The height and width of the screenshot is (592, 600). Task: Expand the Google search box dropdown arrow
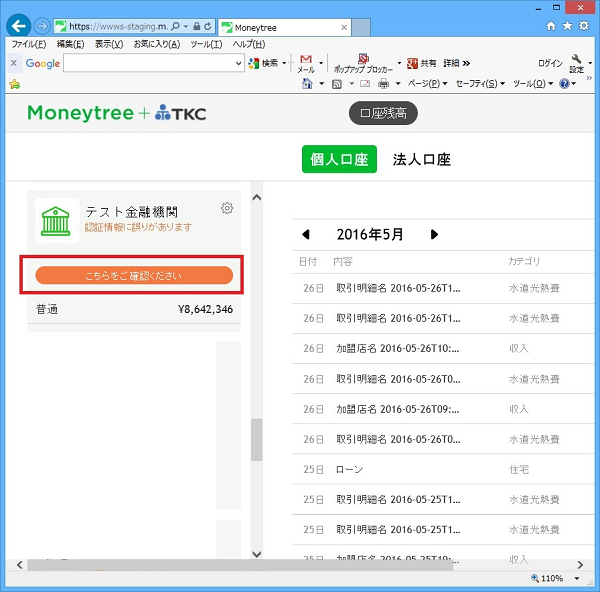tap(238, 63)
